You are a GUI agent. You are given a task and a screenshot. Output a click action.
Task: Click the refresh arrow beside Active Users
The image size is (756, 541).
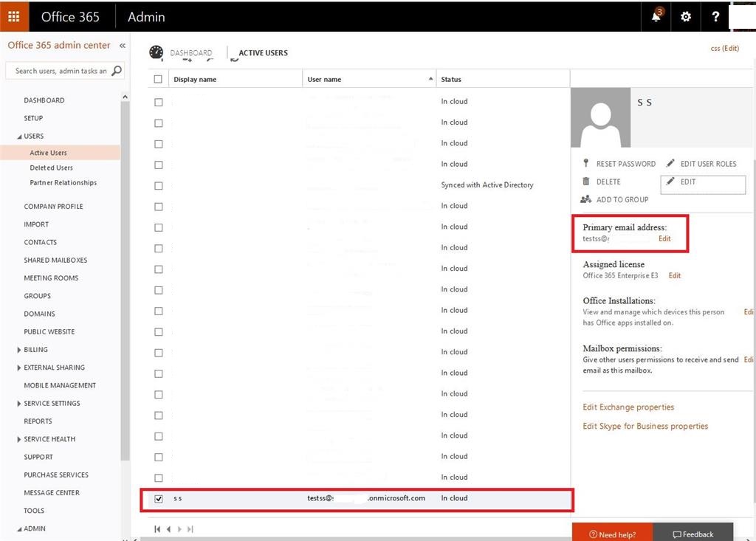click(x=234, y=59)
